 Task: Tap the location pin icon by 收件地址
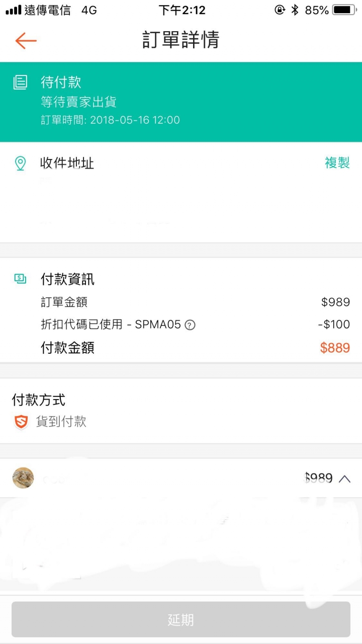[x=20, y=163]
